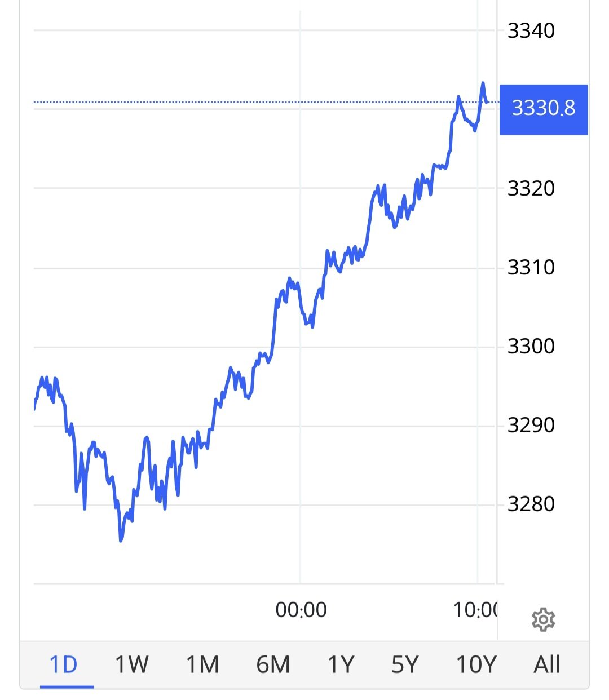Click the 00:00 time axis label

point(301,610)
